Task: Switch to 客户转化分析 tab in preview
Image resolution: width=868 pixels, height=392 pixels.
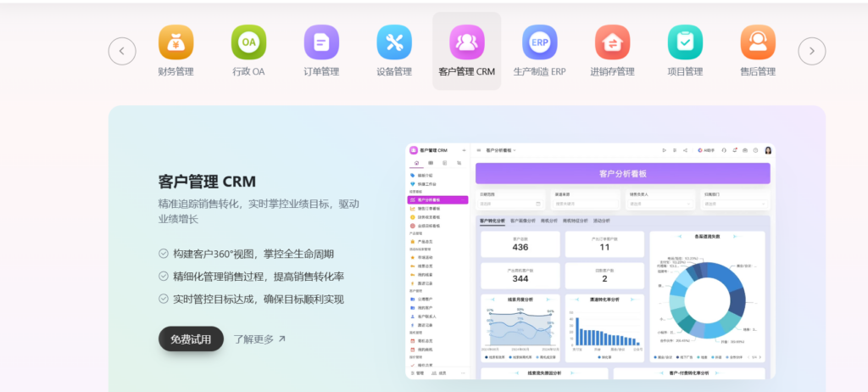Action: point(492,221)
